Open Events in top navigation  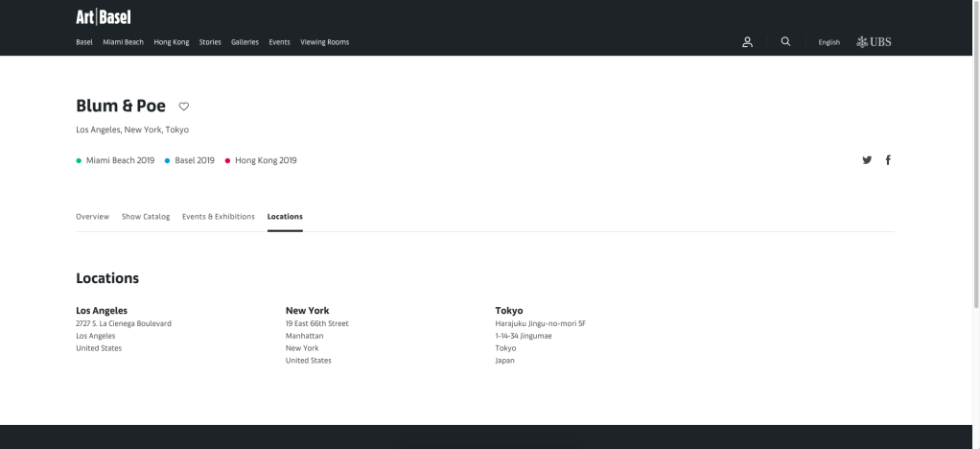(x=279, y=42)
